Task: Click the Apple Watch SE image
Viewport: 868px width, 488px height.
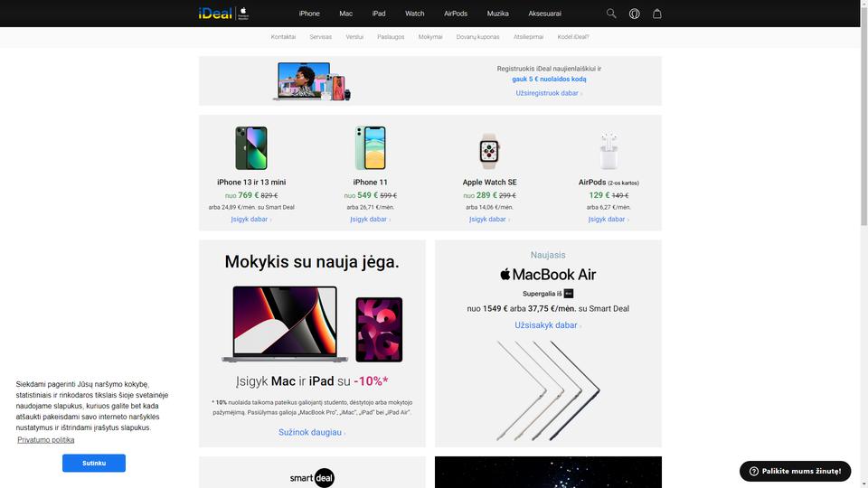Action: click(x=489, y=151)
